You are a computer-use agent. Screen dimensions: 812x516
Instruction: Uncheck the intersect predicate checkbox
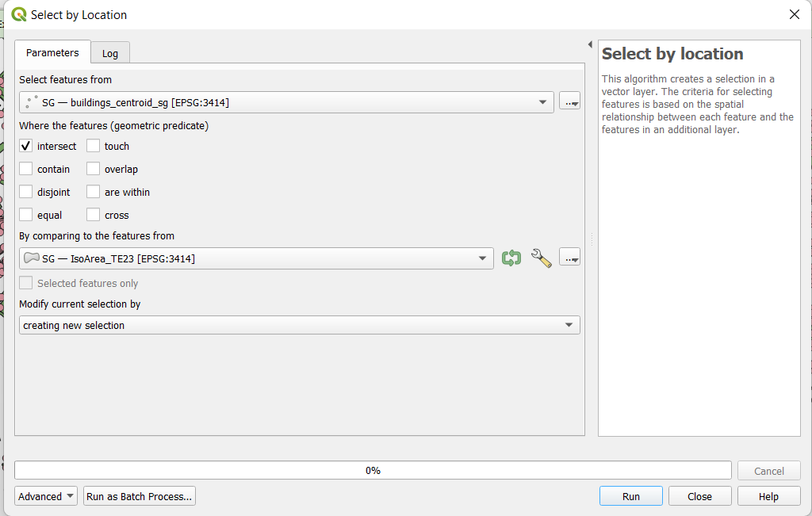pyautogui.click(x=26, y=146)
